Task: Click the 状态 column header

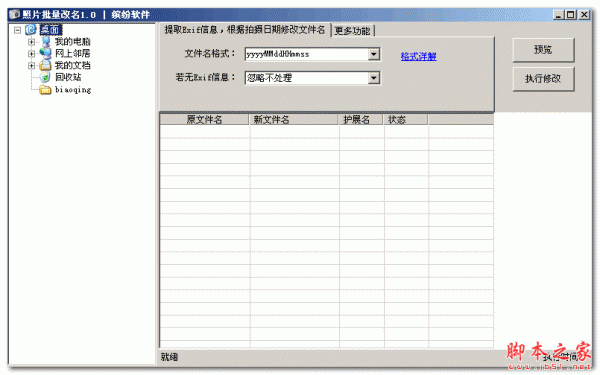Action: 405,119
